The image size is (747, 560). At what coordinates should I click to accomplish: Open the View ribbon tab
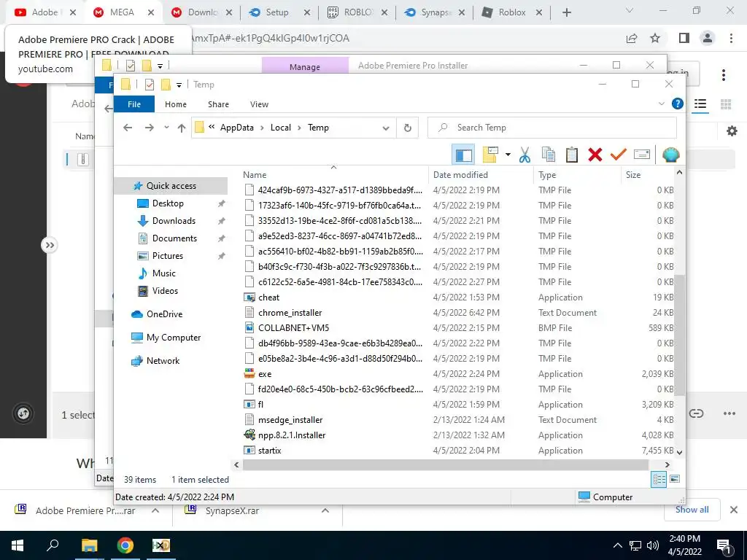pyautogui.click(x=259, y=104)
